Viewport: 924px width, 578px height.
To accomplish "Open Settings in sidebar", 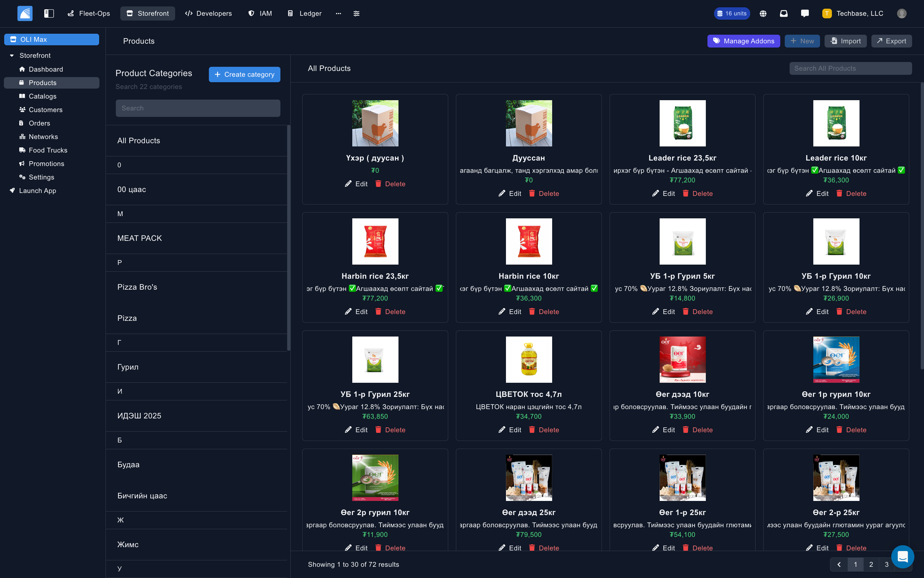I will (x=41, y=177).
